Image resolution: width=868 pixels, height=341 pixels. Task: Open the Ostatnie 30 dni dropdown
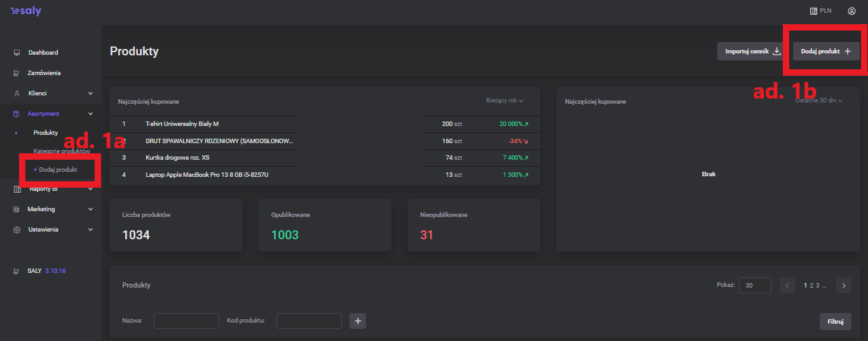click(818, 101)
